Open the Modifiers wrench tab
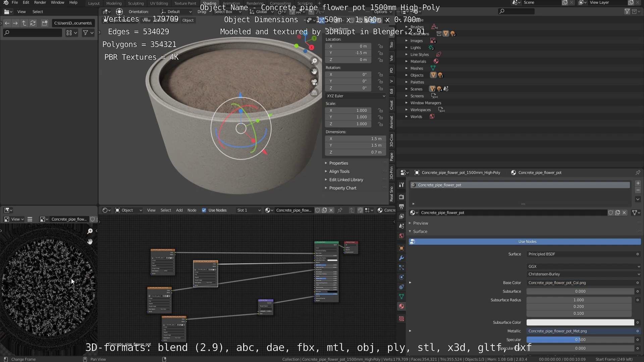 coord(401,258)
